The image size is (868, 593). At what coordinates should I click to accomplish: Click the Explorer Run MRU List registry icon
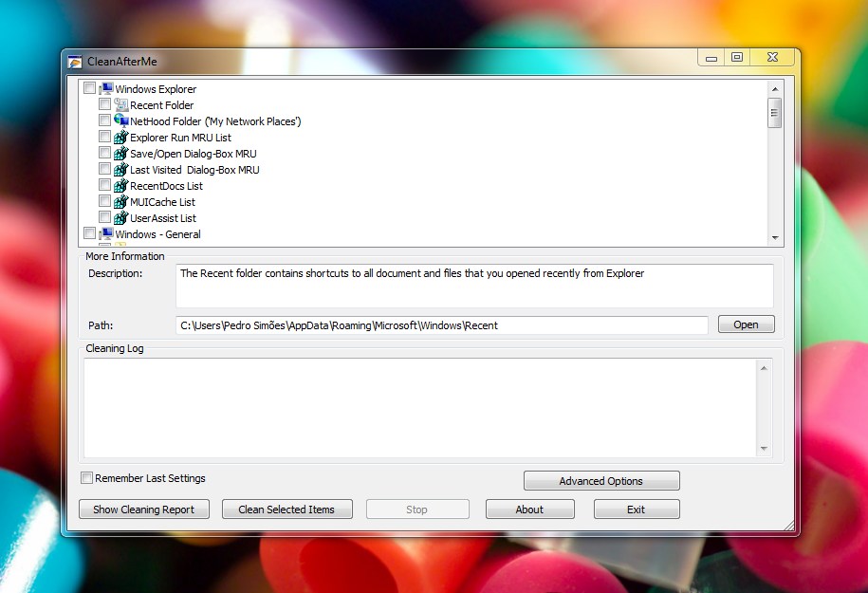120,137
